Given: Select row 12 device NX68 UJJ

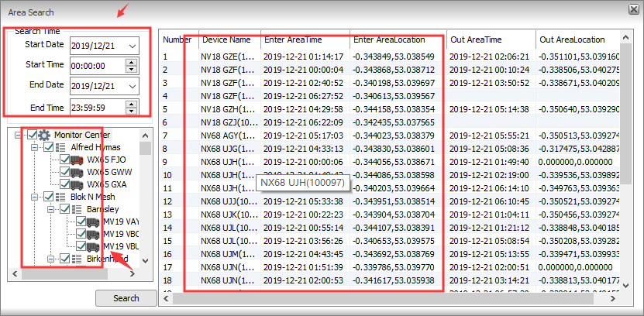Looking at the screenshot, I should click(x=229, y=202).
